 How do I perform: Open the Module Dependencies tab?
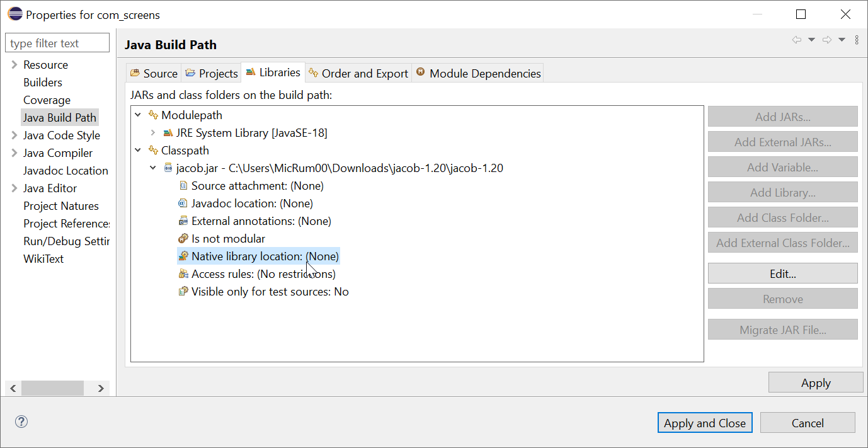click(x=477, y=73)
